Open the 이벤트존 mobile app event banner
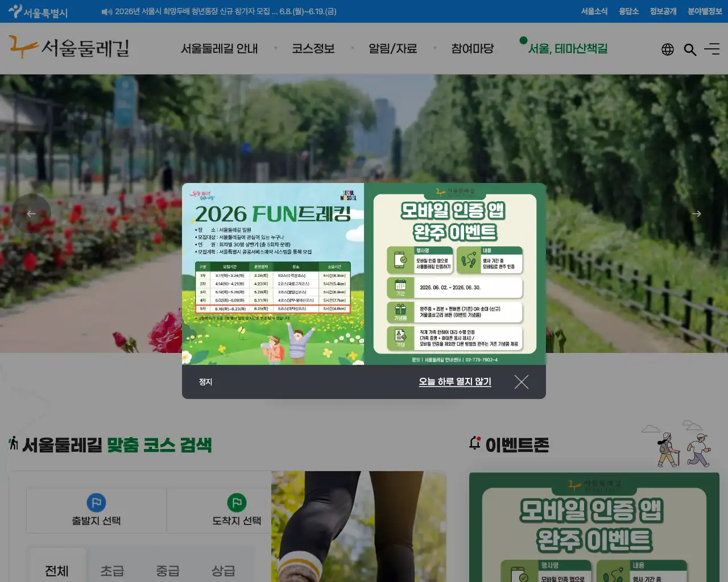The height and width of the screenshot is (582, 728). 594,527
